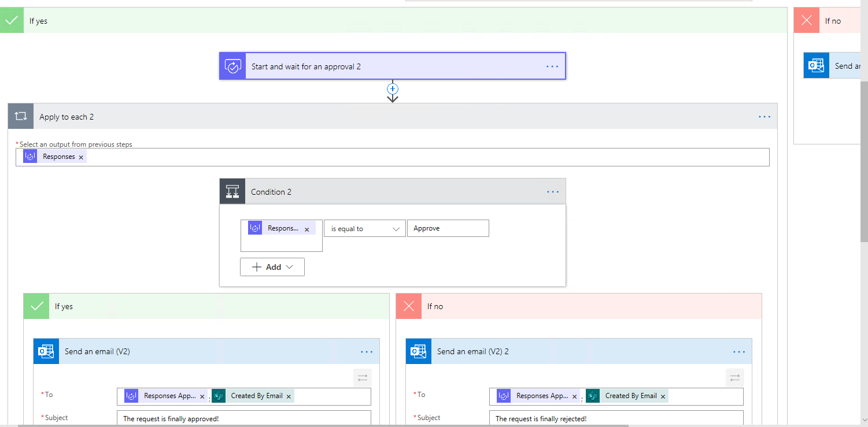The height and width of the screenshot is (427, 868).
Task: Click the inner 'If yes' branch label
Action: click(x=64, y=307)
